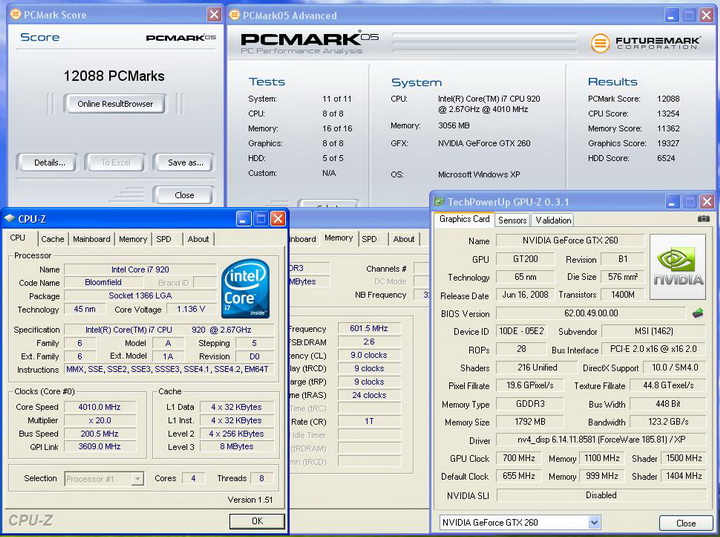Select Memory tab in background CPU-Z window

coord(338,237)
